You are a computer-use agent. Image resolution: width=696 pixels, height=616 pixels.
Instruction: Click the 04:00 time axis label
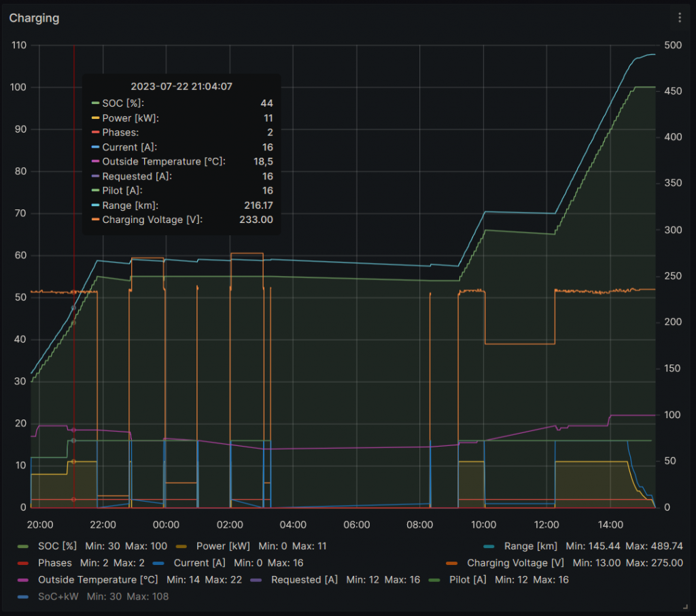(x=293, y=525)
